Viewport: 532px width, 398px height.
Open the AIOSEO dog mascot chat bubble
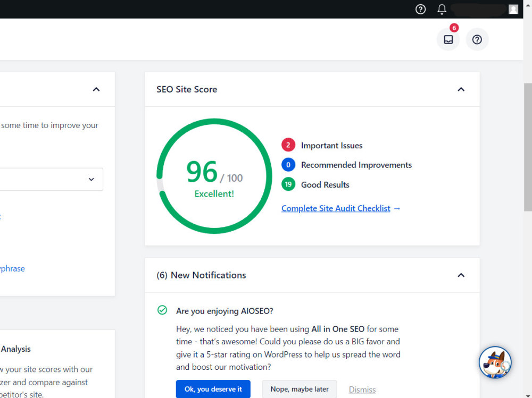[x=495, y=362]
